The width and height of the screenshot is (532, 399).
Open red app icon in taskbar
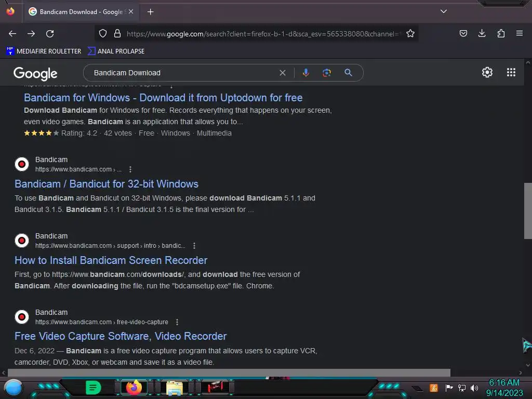pyautogui.click(x=216, y=387)
